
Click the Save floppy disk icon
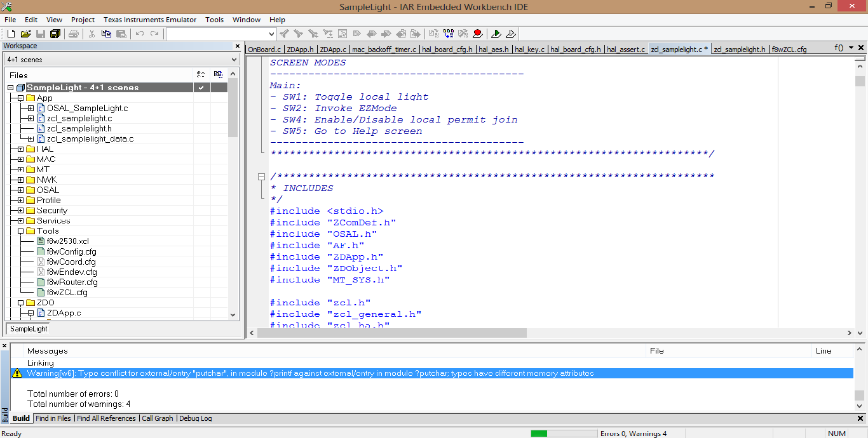point(41,34)
